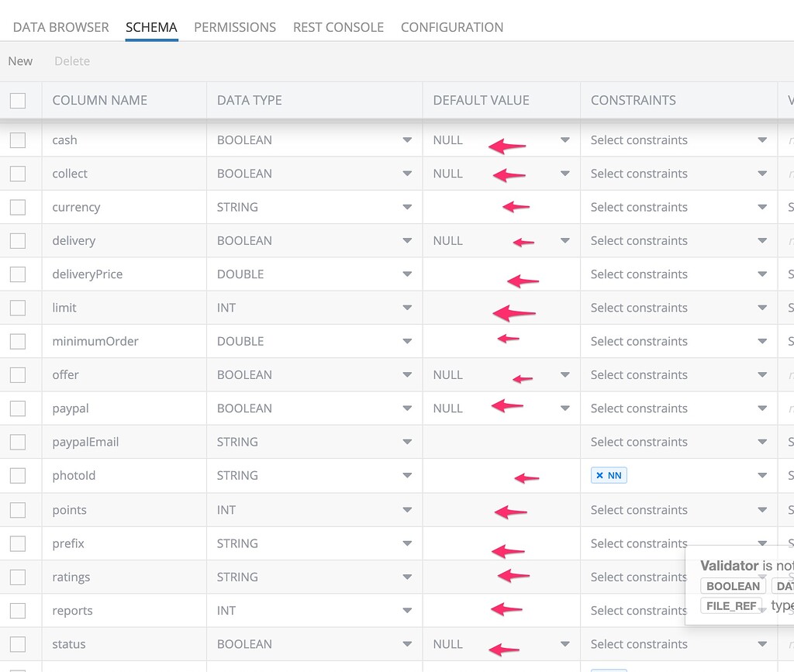This screenshot has width=794, height=672.
Task: Open the PERMISSIONS tab
Action: pyautogui.click(x=235, y=27)
